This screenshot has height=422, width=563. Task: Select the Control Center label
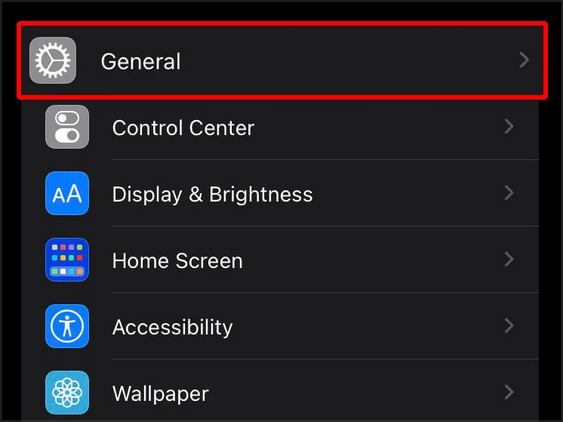183,128
